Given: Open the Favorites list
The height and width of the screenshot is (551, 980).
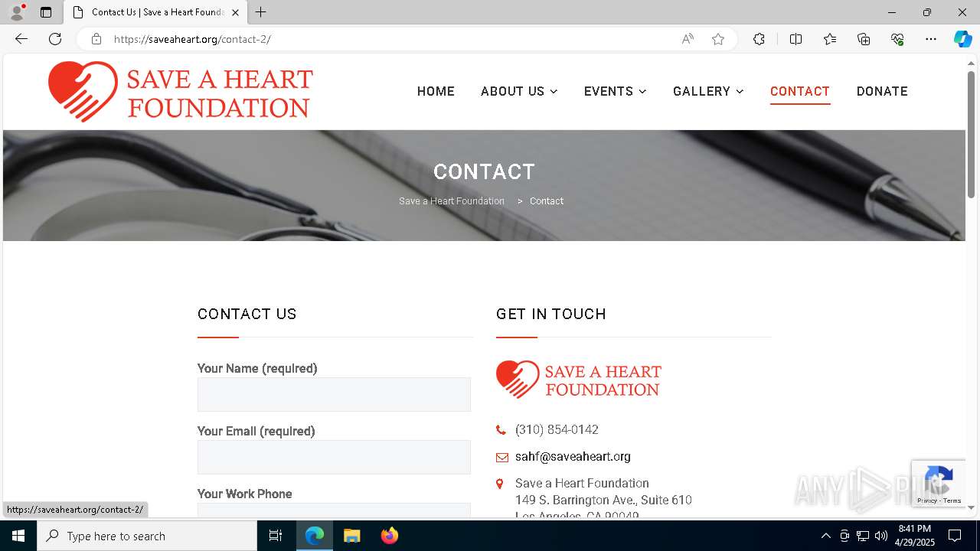Looking at the screenshot, I should point(830,39).
